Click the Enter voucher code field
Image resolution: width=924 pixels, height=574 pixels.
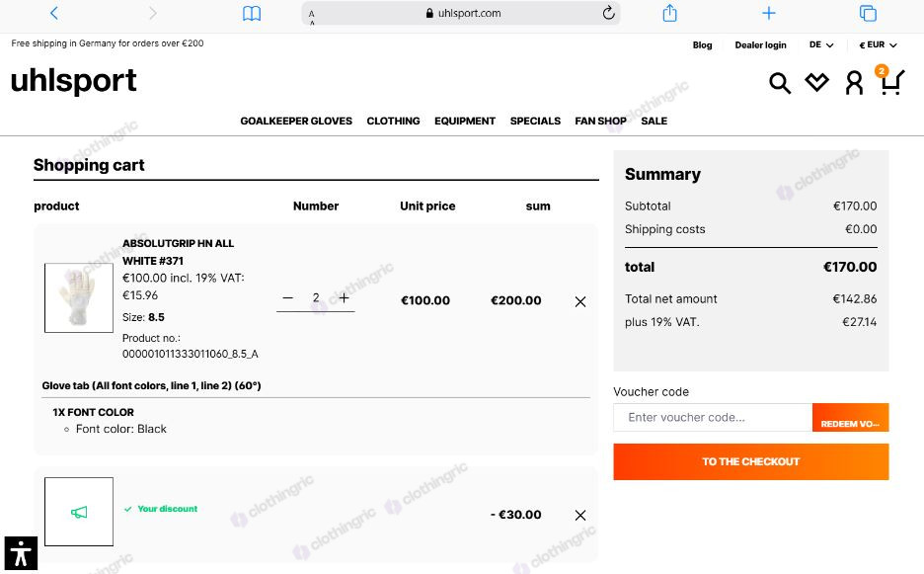coord(713,418)
